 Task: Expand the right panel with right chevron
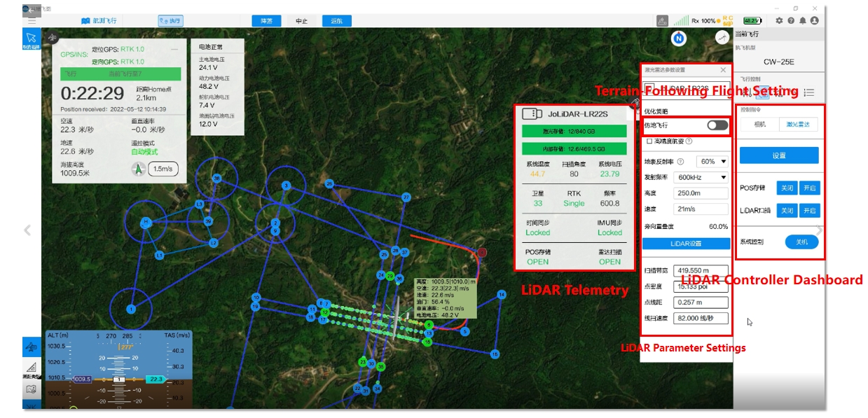[x=819, y=230]
